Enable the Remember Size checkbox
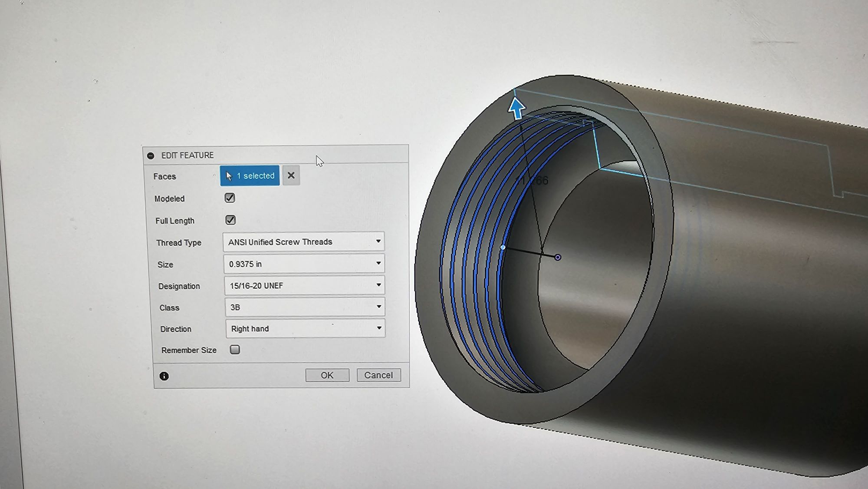Viewport: 868px width, 489px height. pyautogui.click(x=235, y=350)
